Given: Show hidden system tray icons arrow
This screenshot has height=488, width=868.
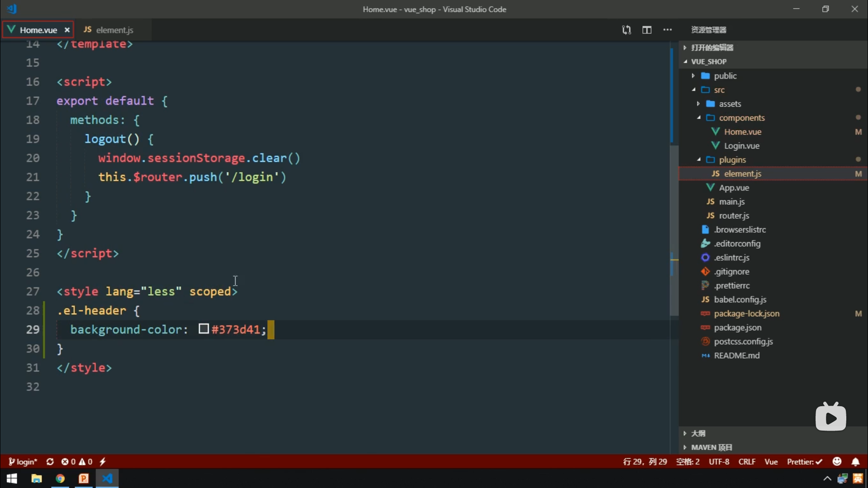Looking at the screenshot, I should [x=827, y=479].
